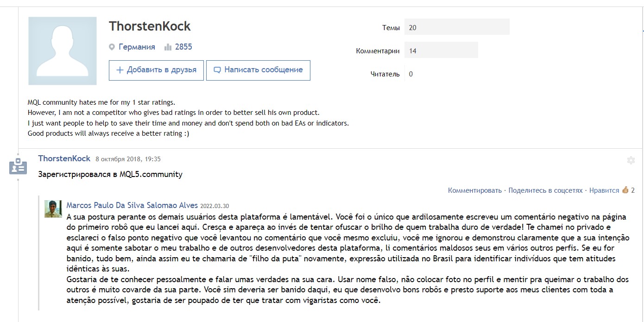Click the ThorstenKock profile name heading

point(150,26)
